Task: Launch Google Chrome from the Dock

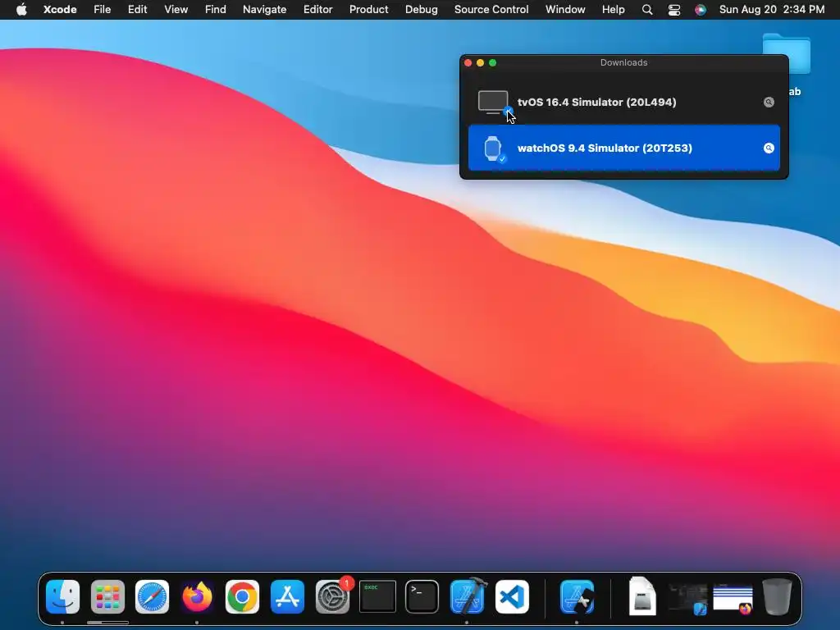Action: click(242, 597)
